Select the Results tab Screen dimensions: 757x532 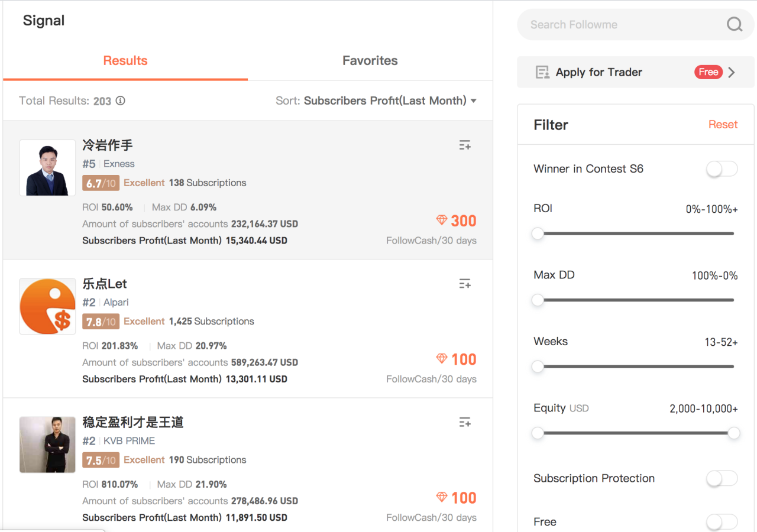coord(125,60)
